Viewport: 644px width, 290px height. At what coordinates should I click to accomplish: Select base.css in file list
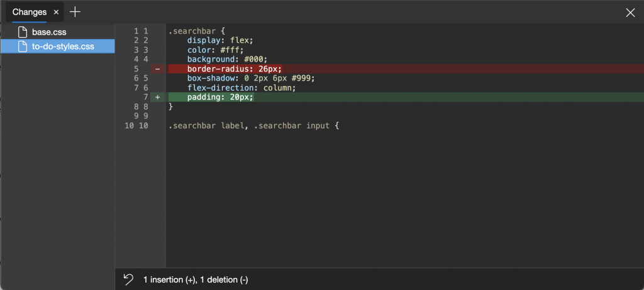point(57,32)
